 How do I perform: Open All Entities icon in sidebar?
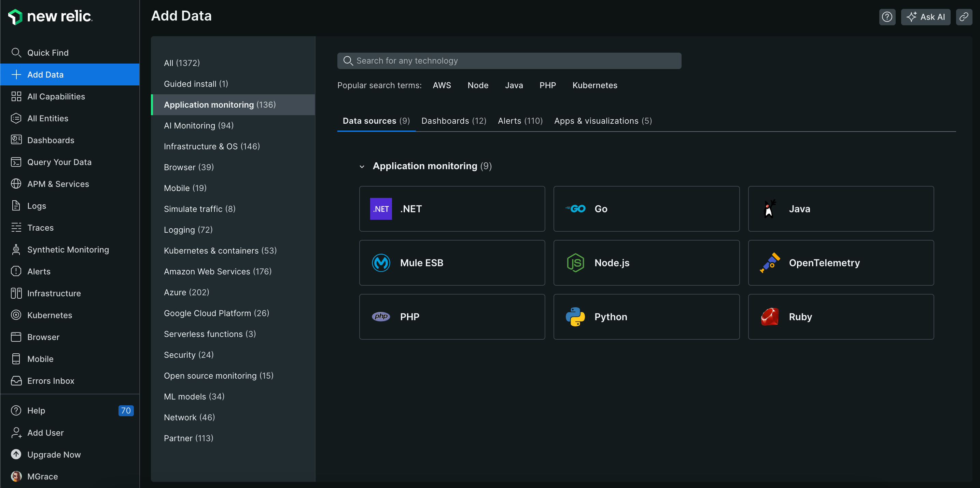[16, 118]
